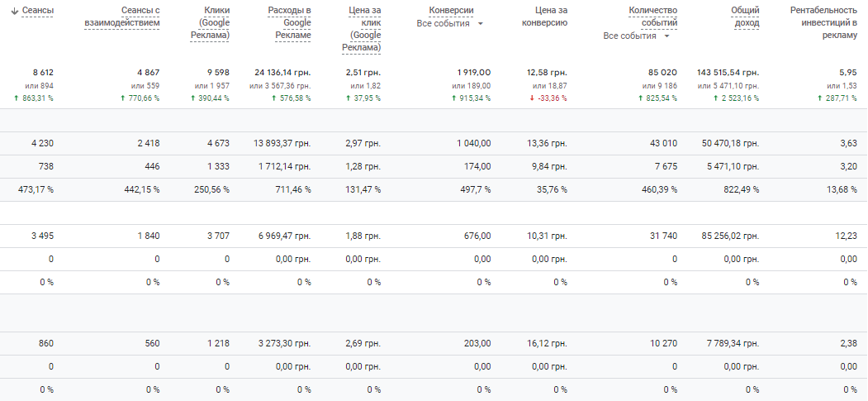This screenshot has width=868, height=401.
Task: Select cell 7 789,34 грн.
Action: click(733, 343)
